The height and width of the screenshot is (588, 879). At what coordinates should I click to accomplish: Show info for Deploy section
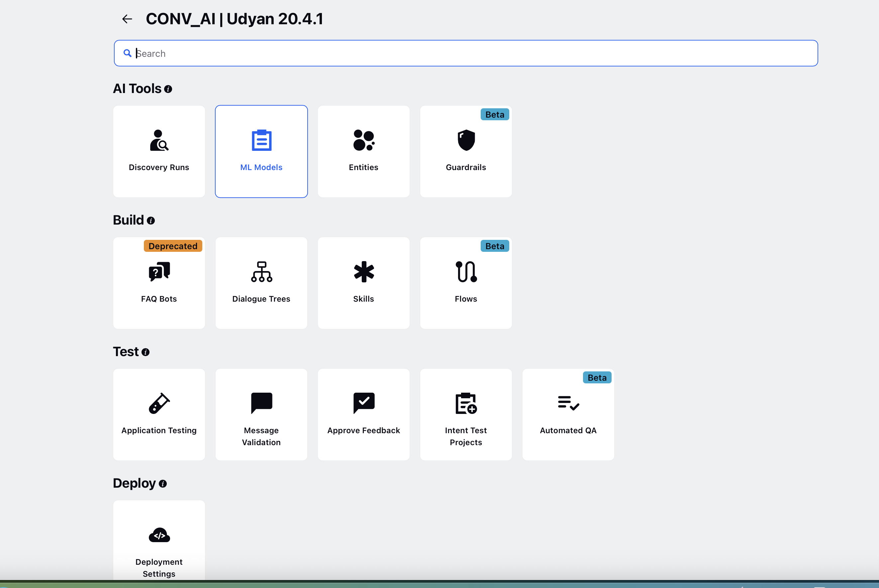pos(162,484)
